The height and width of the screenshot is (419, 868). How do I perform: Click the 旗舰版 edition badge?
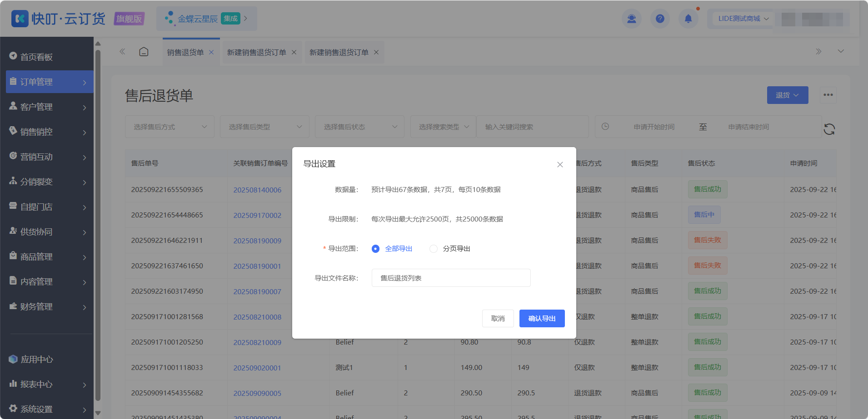tap(129, 19)
